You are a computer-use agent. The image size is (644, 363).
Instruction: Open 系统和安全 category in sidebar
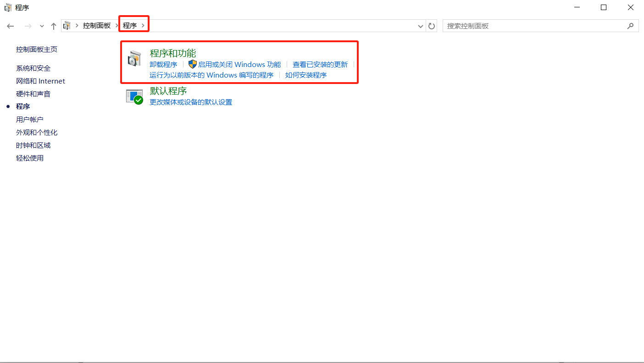[x=33, y=68]
